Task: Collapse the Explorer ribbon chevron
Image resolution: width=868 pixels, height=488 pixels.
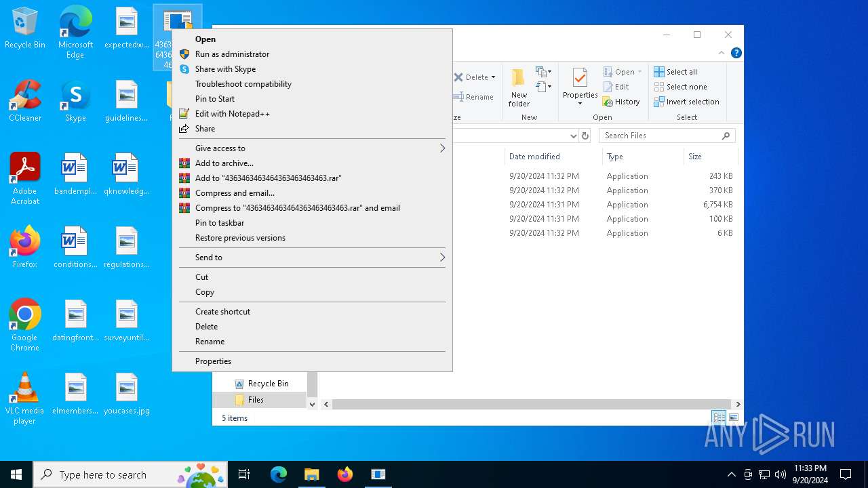Action: coord(721,53)
